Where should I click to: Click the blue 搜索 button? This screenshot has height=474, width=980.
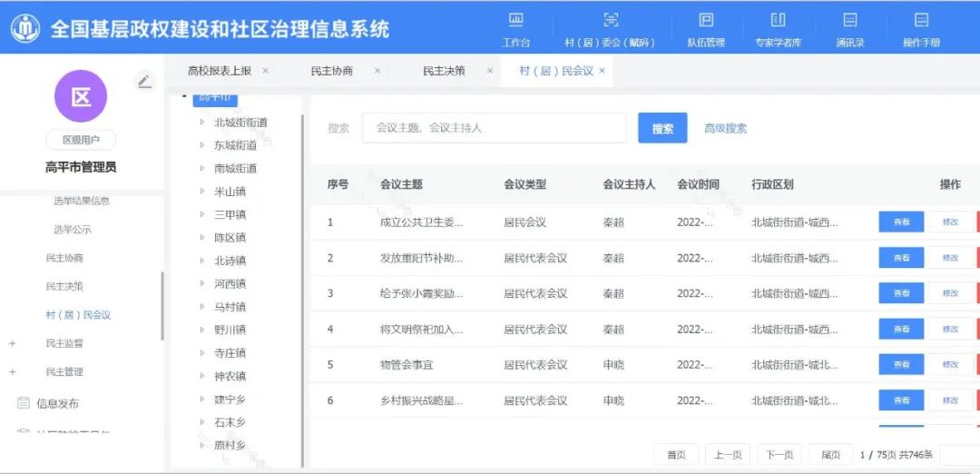[662, 129]
